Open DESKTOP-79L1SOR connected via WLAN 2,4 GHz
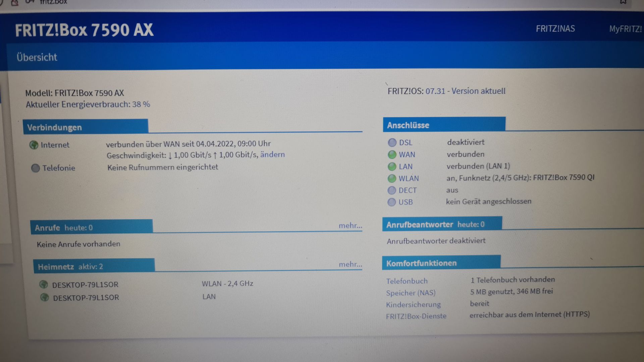The height and width of the screenshot is (362, 644). [85, 285]
